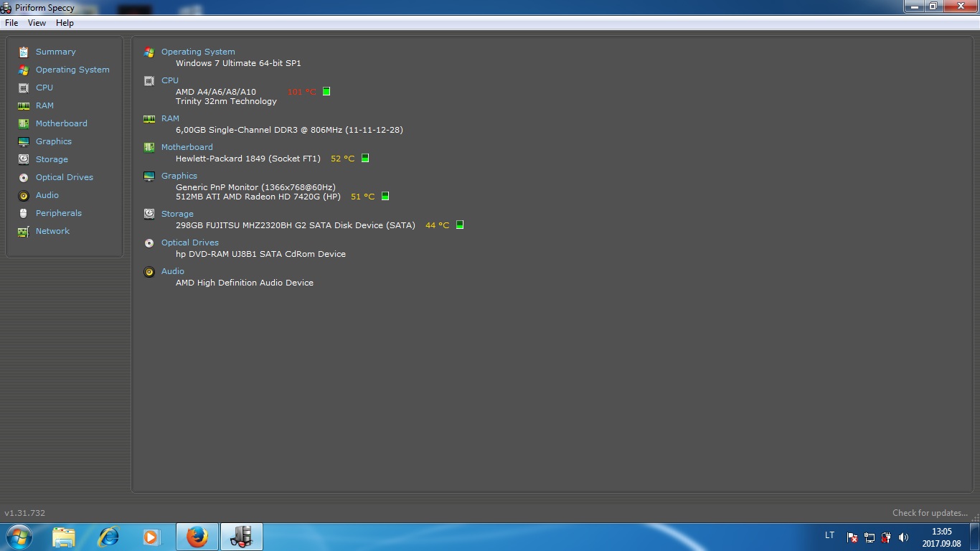Switch to Firefox from the taskbar
Viewport: 980px width, 551px height.
point(197,537)
